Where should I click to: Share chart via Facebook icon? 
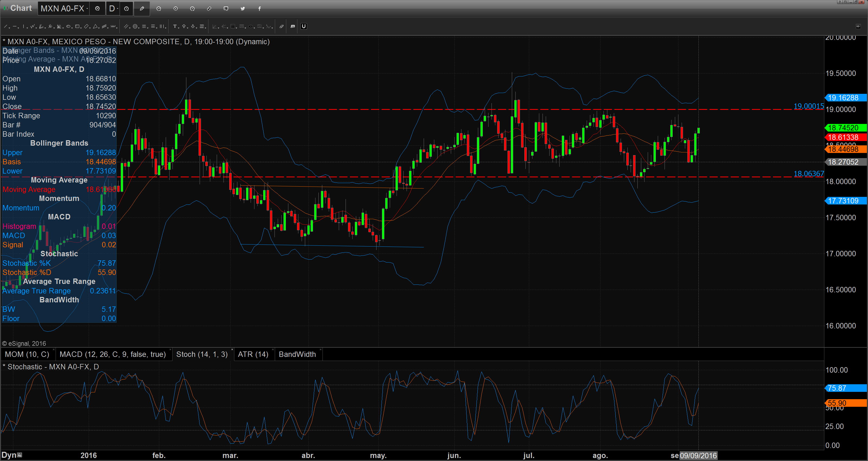(x=260, y=8)
